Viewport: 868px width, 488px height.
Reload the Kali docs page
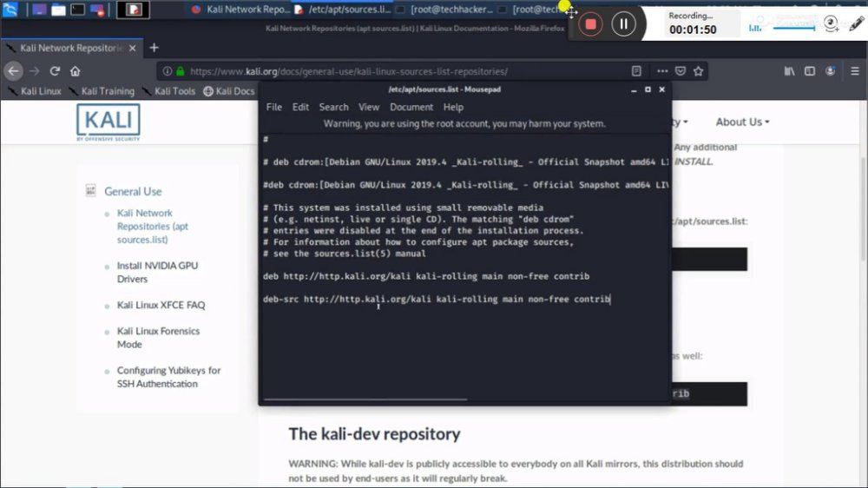pyautogui.click(x=54, y=71)
